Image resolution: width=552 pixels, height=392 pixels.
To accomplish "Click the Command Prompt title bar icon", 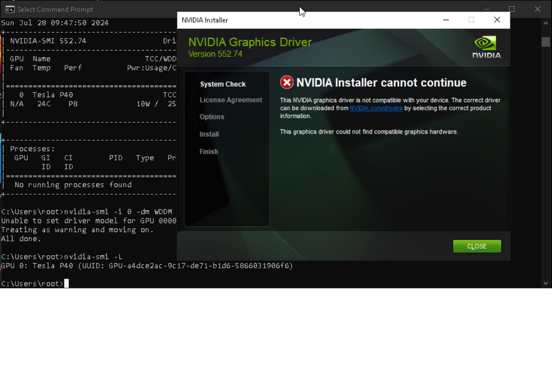I will (x=10, y=9).
